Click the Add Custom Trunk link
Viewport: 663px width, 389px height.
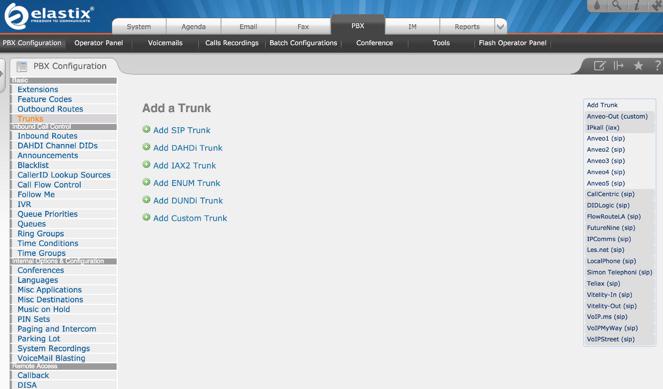(x=190, y=218)
